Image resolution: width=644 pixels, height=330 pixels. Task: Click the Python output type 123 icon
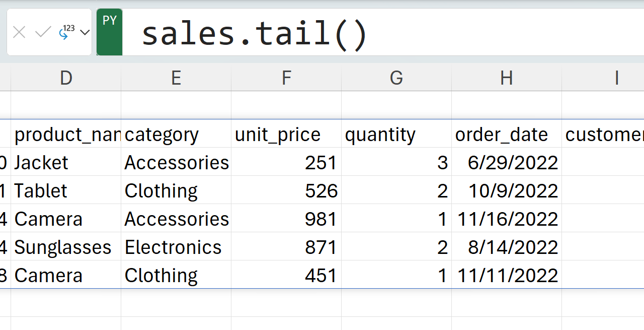tap(66, 32)
